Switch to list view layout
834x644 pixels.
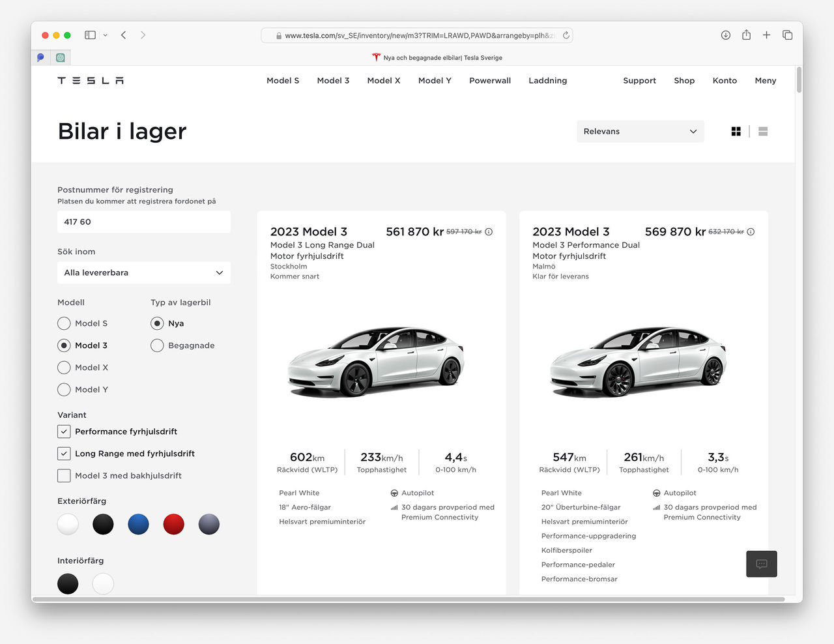pyautogui.click(x=762, y=131)
